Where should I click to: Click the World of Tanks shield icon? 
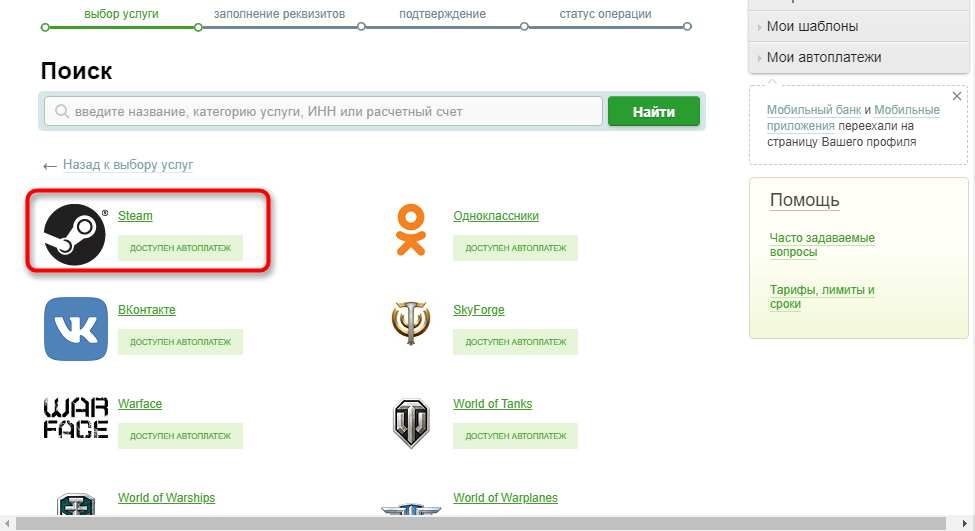411,423
